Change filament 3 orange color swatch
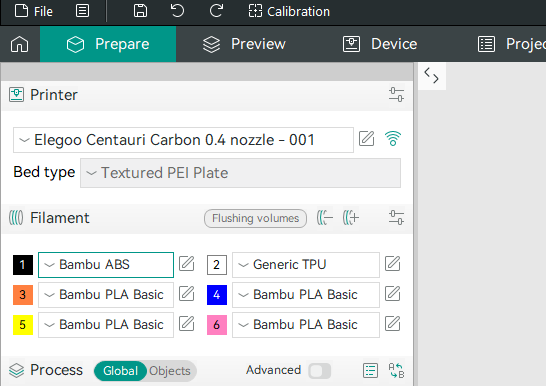Image resolution: width=546 pixels, height=386 pixels. [x=23, y=295]
